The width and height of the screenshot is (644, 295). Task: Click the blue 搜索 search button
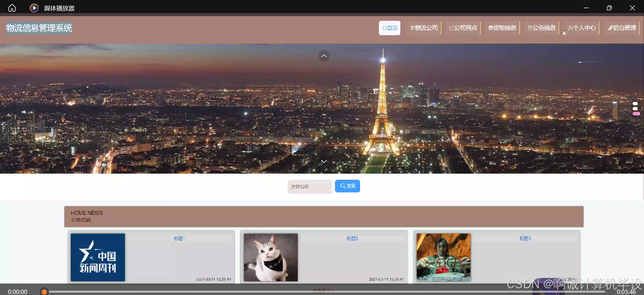click(347, 186)
